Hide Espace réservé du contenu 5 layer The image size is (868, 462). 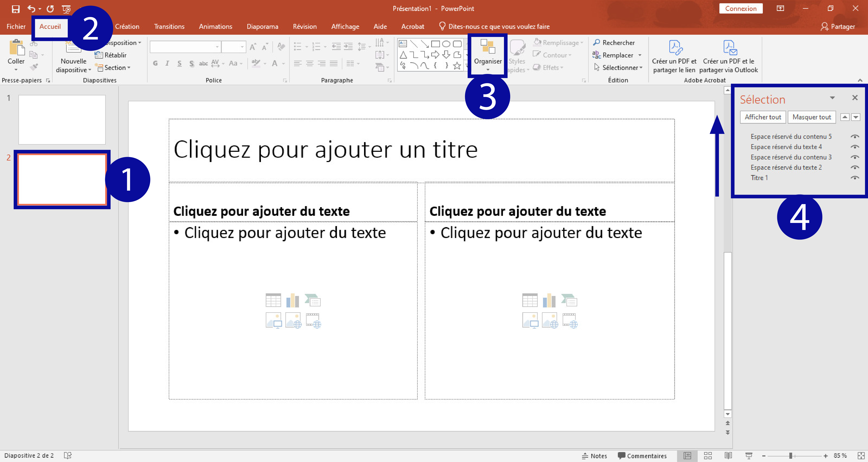pos(854,136)
